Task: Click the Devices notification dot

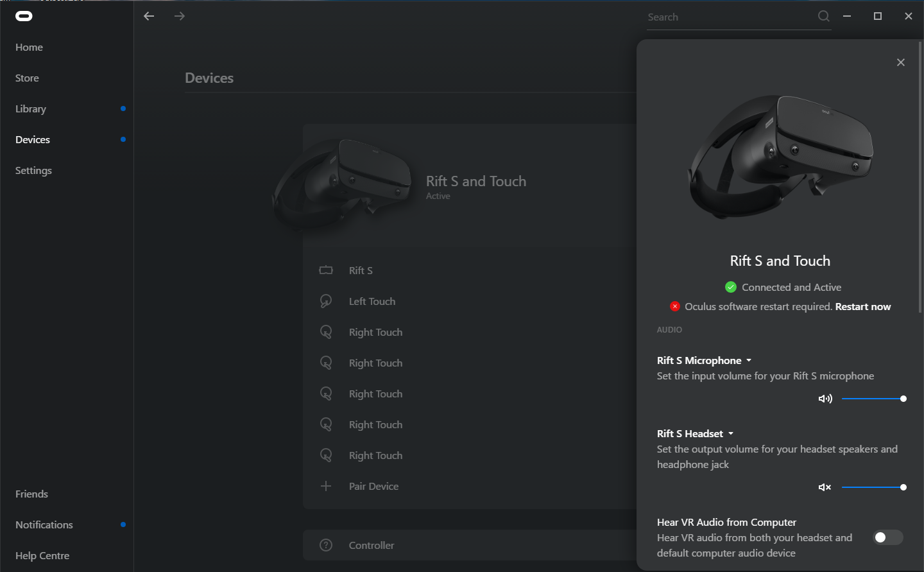Action: [x=123, y=139]
